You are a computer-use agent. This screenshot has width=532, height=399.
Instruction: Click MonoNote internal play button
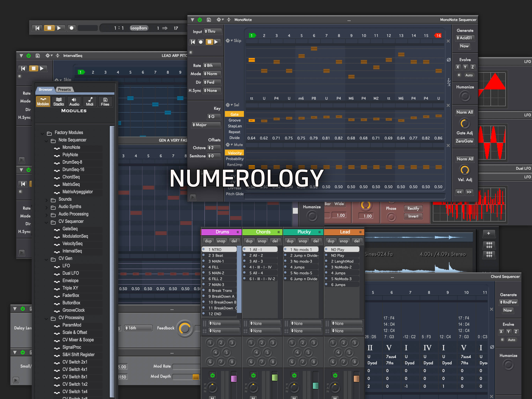click(216, 42)
